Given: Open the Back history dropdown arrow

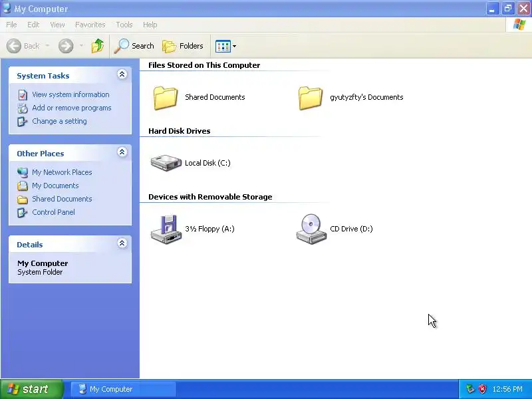Looking at the screenshot, I should tap(47, 46).
